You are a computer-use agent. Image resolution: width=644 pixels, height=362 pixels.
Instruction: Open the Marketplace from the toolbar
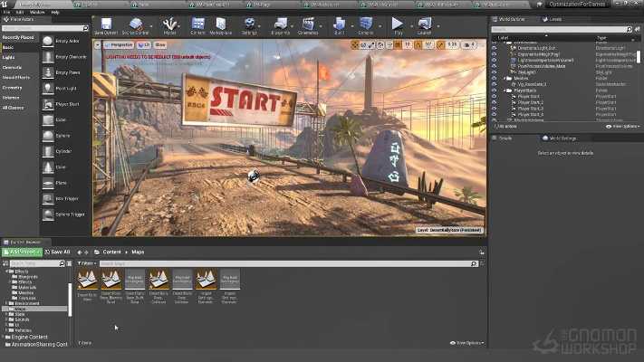coord(221,24)
